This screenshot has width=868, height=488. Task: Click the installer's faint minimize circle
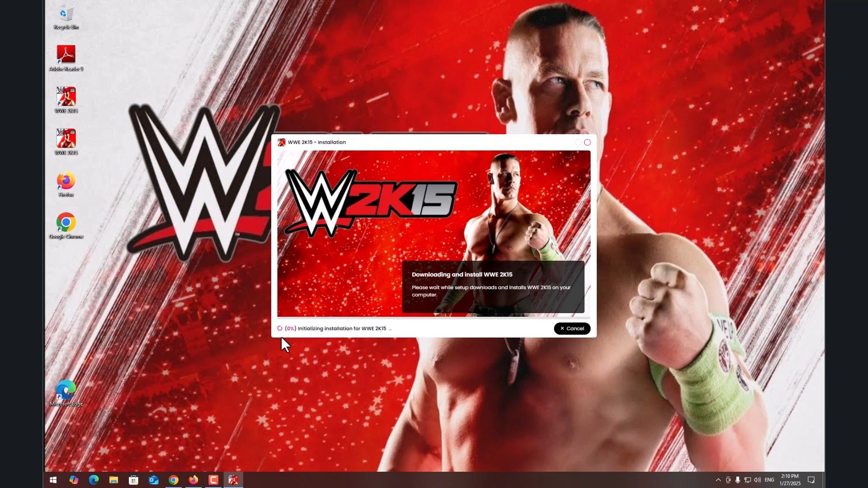click(x=578, y=142)
